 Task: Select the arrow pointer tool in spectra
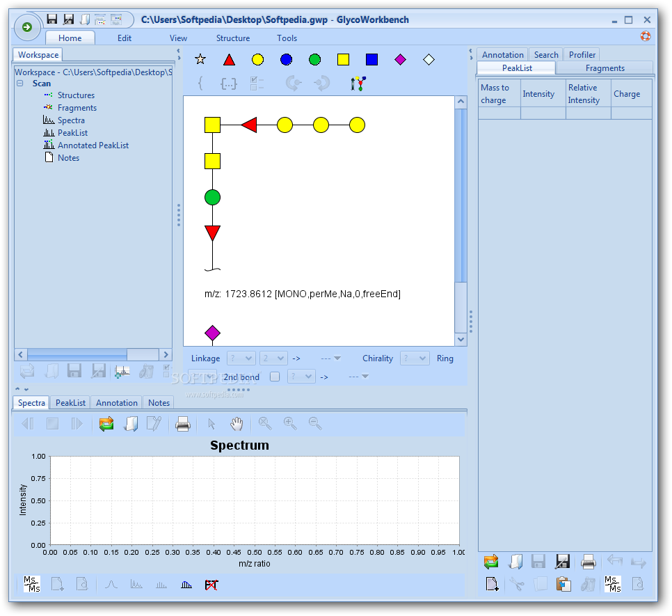coord(211,424)
